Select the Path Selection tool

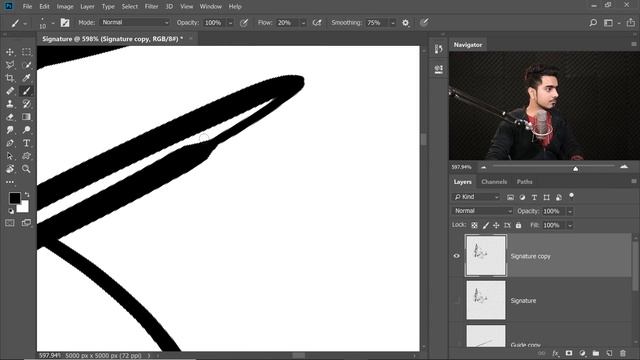[10, 156]
